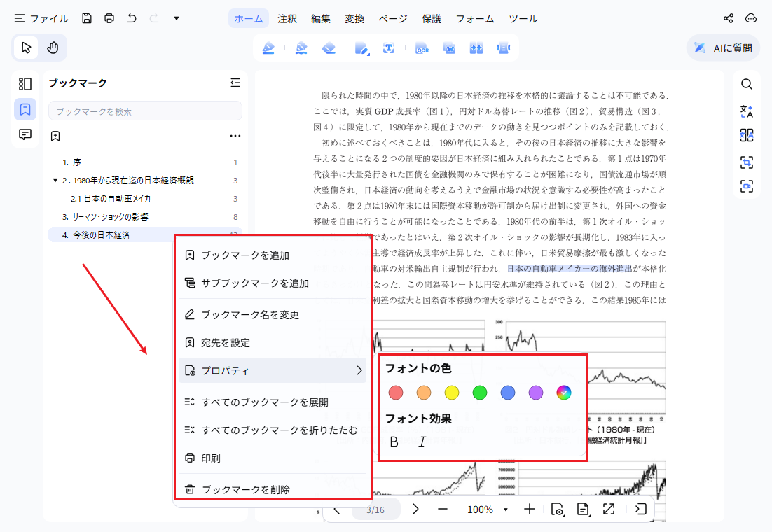Click the AIに質問 button
Screen dimensions: 772x532
723,48
